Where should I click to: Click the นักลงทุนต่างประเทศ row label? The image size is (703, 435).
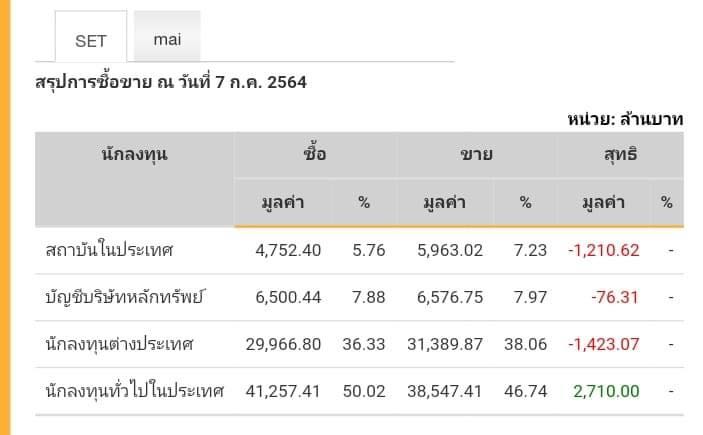point(119,344)
